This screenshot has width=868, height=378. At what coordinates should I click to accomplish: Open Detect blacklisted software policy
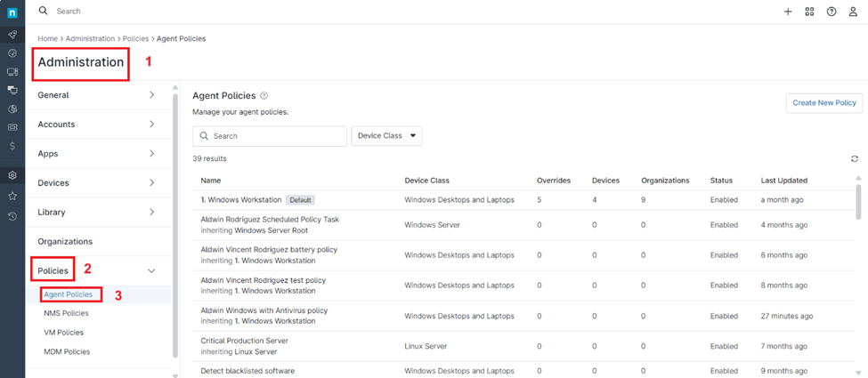click(x=247, y=371)
